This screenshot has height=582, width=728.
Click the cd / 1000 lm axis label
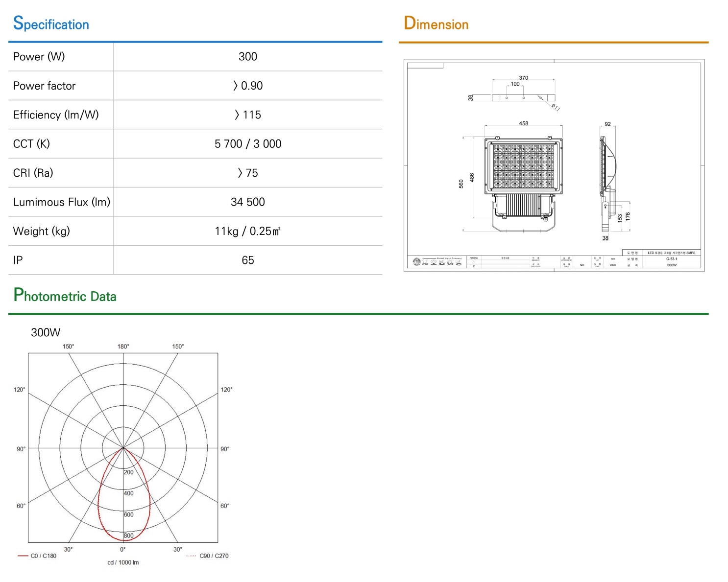point(123,563)
